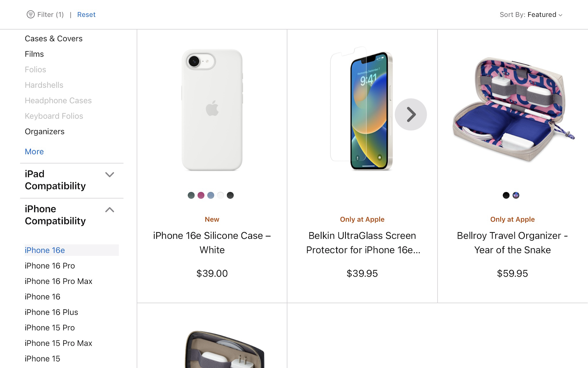588x368 pixels.
Task: Open the Sort By chevron icon
Action: point(560,15)
